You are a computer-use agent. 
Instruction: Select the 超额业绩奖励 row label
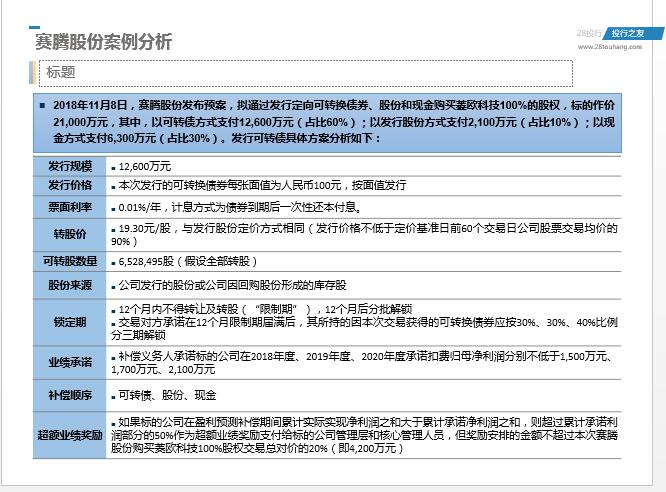pos(70,435)
